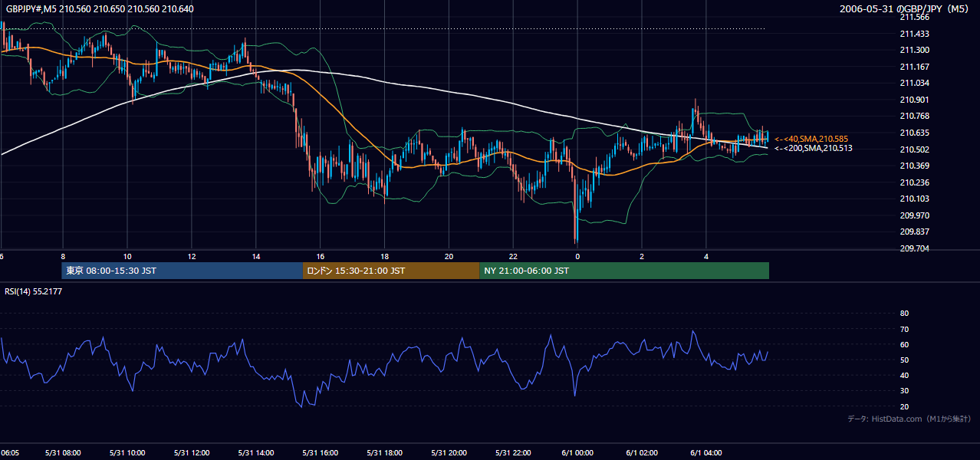Click price axis value 211.034
Viewport: 980px width, 460px height.
pos(913,83)
